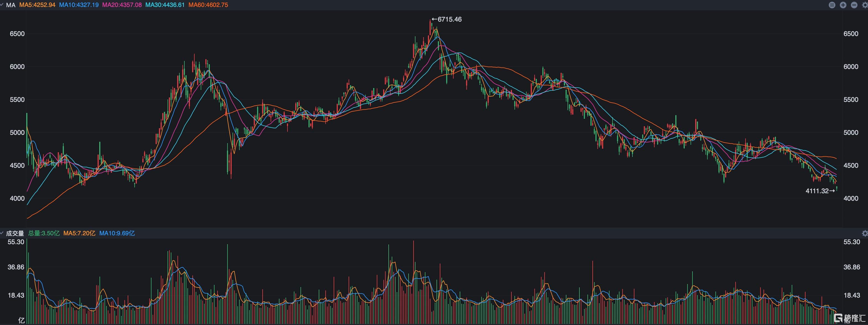Select the MA5:4252.94 legend value
The width and height of the screenshot is (868, 325).
[x=37, y=5]
